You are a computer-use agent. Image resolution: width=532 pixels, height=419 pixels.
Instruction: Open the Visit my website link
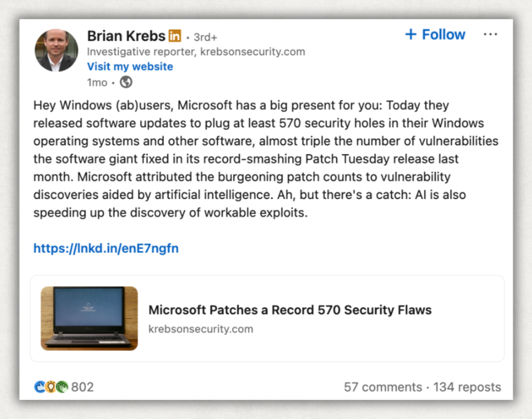130,67
